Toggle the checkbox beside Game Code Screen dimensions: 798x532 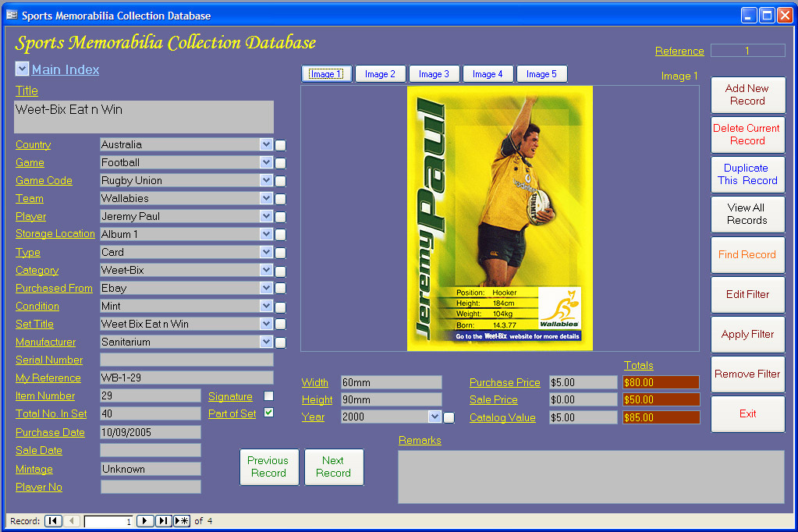[x=280, y=181]
